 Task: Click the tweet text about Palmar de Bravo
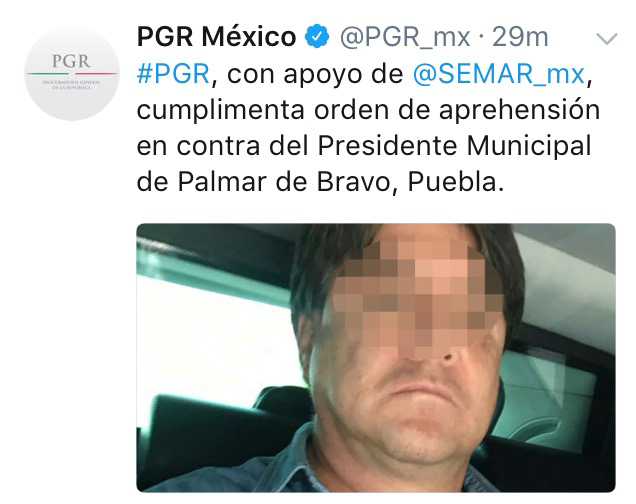point(368,128)
